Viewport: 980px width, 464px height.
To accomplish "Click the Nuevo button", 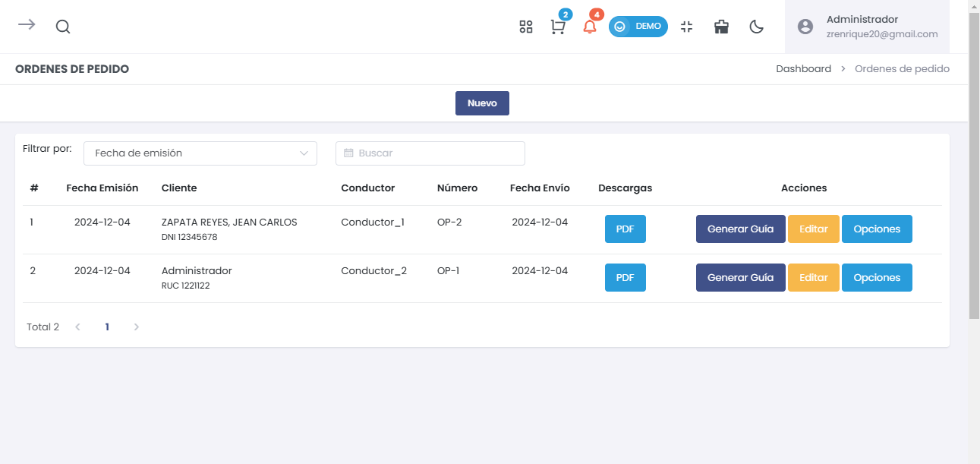I will [482, 103].
